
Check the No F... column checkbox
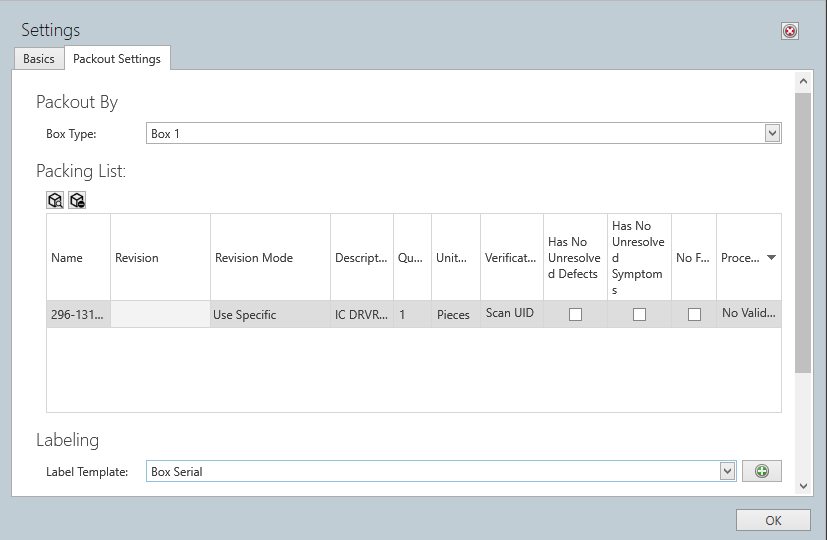(x=694, y=314)
